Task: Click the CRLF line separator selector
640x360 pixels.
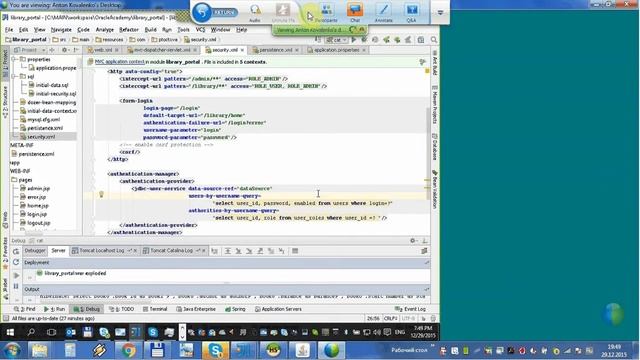Action: pyautogui.click(x=391, y=318)
